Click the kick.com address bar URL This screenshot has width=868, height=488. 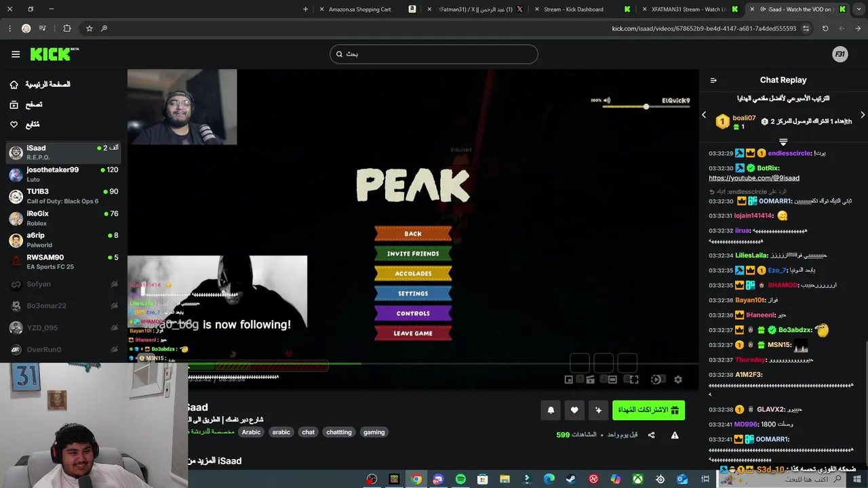[x=704, y=28]
